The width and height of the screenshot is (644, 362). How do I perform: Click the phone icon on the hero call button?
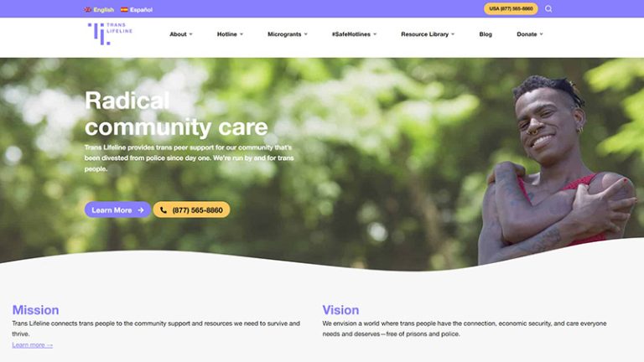click(x=164, y=210)
